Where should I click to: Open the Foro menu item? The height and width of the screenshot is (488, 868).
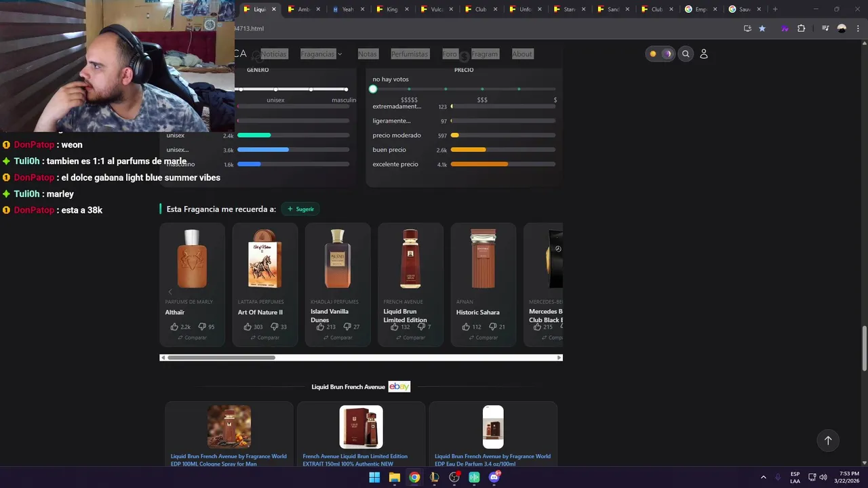[x=450, y=54]
